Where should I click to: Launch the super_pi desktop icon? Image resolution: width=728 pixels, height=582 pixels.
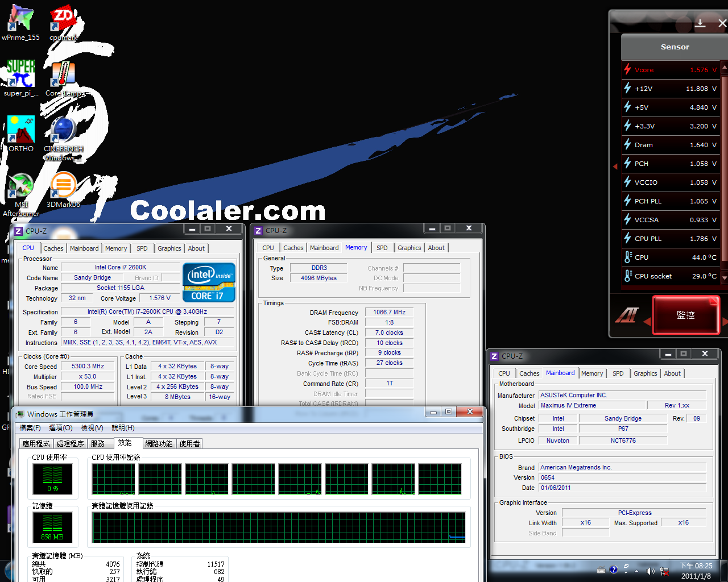21,78
